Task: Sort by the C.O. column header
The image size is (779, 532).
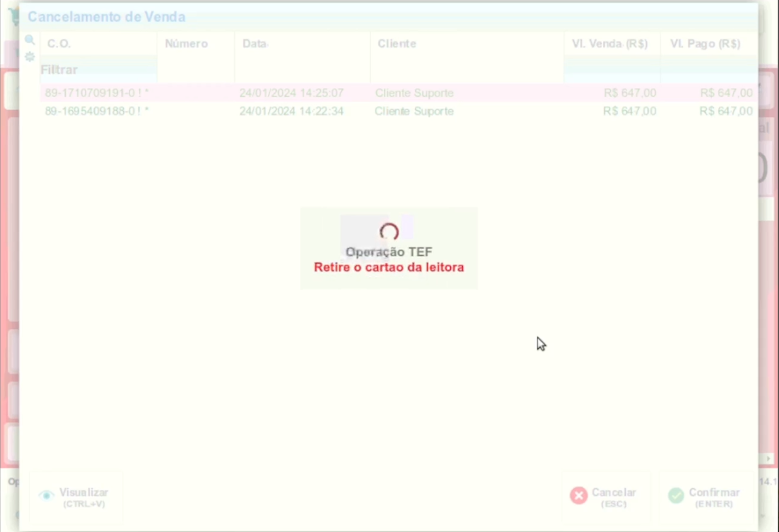Action: pyautogui.click(x=59, y=44)
